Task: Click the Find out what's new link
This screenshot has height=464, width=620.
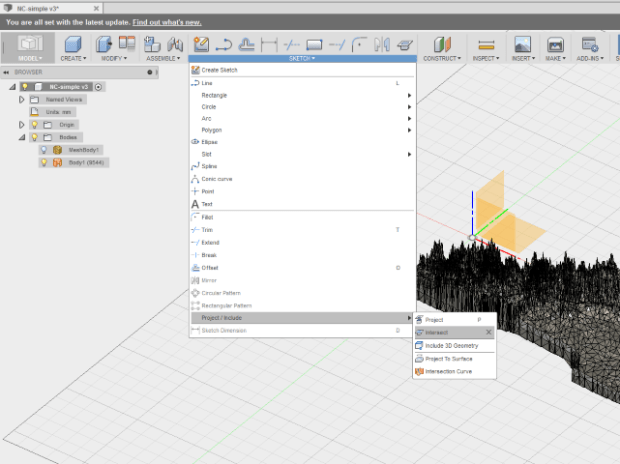Action: click(x=167, y=22)
